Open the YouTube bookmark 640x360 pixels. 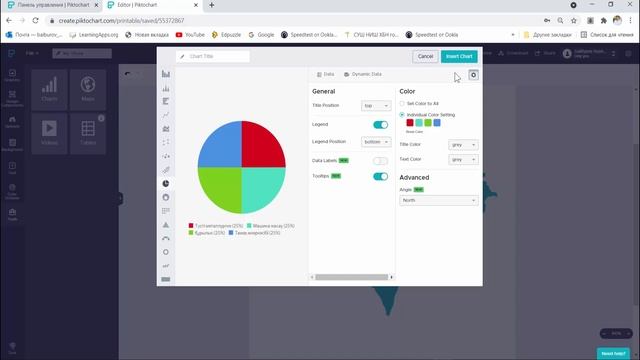click(x=190, y=35)
